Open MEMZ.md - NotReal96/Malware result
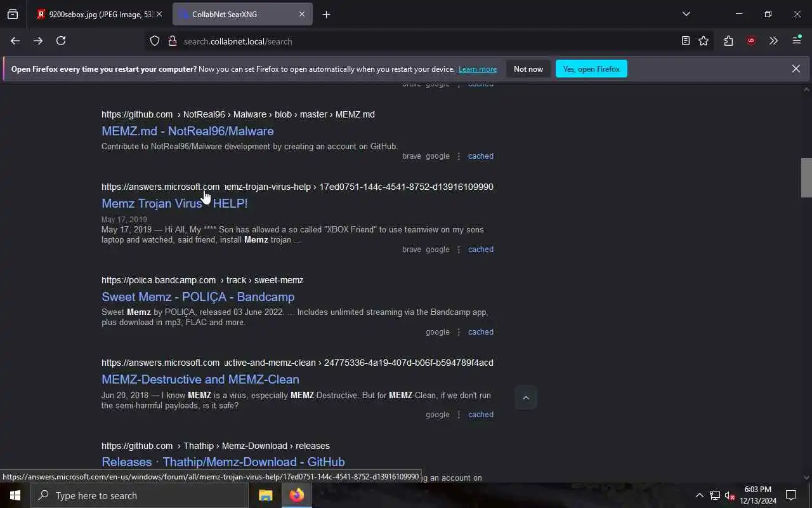 point(188,131)
